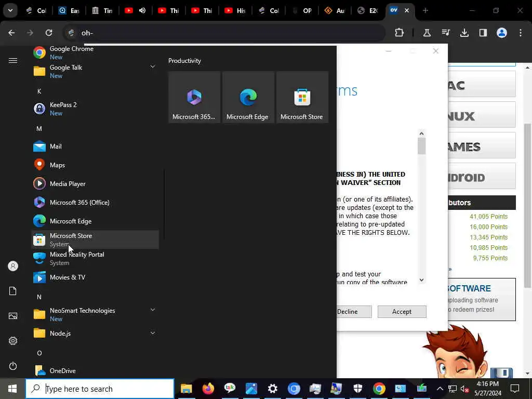Viewport: 532px width, 399px height.
Task: Expand the NeoSmart Technologies folder
Action: click(95, 314)
